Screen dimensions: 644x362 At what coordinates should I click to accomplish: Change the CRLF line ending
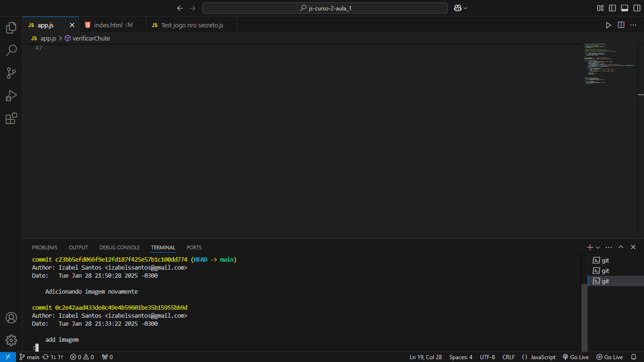pyautogui.click(x=509, y=357)
